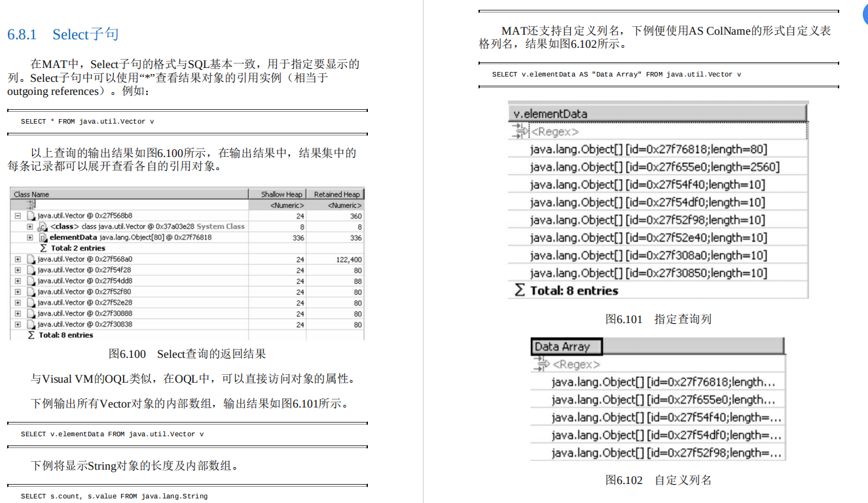Click caption 图6.100 Select查询的返回结果
868x503 pixels.
click(x=187, y=354)
